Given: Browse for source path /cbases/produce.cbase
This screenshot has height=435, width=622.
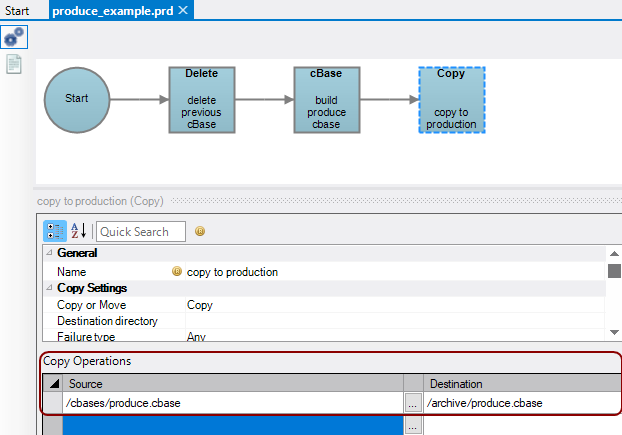Looking at the screenshot, I should coord(413,403).
